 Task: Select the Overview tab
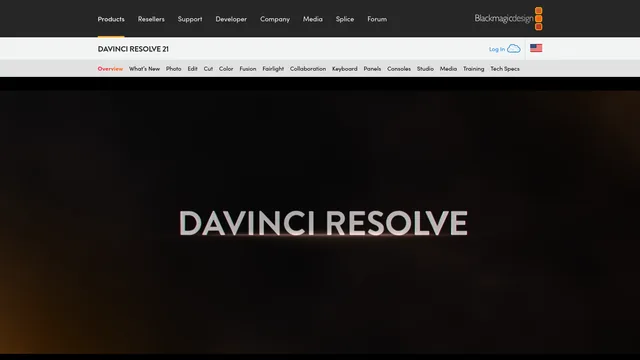tap(110, 69)
